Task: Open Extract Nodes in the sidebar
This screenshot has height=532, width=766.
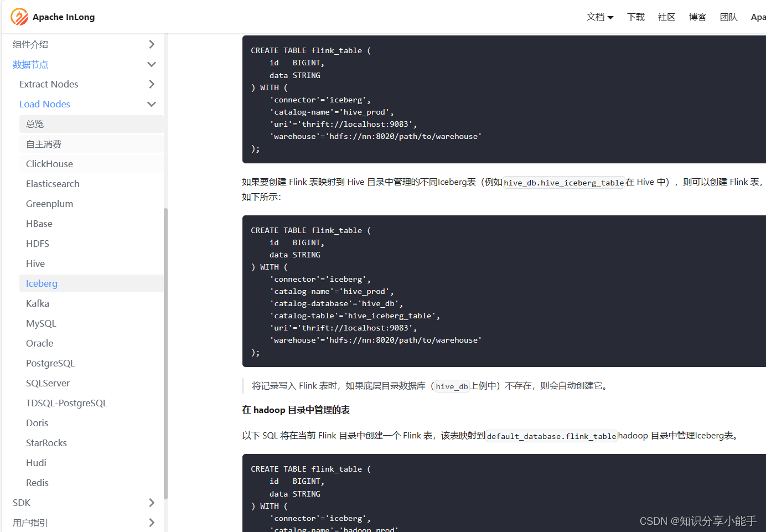Action: pos(49,84)
